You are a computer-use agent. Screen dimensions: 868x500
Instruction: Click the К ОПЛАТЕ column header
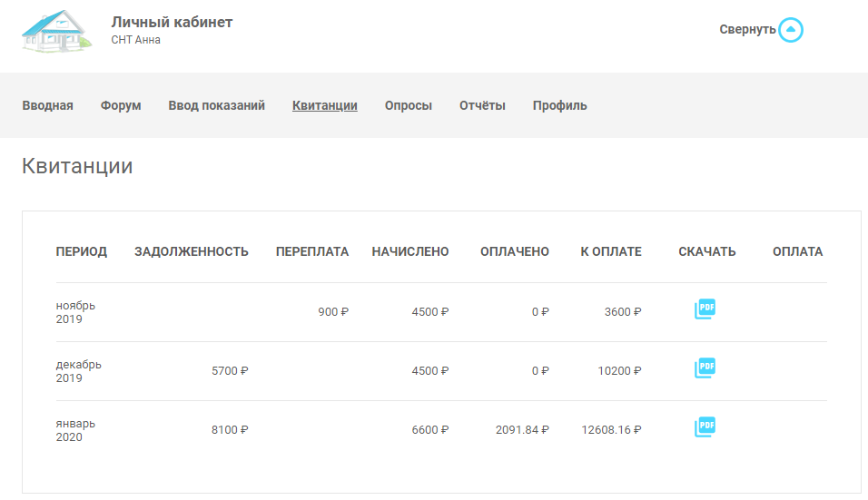point(611,251)
